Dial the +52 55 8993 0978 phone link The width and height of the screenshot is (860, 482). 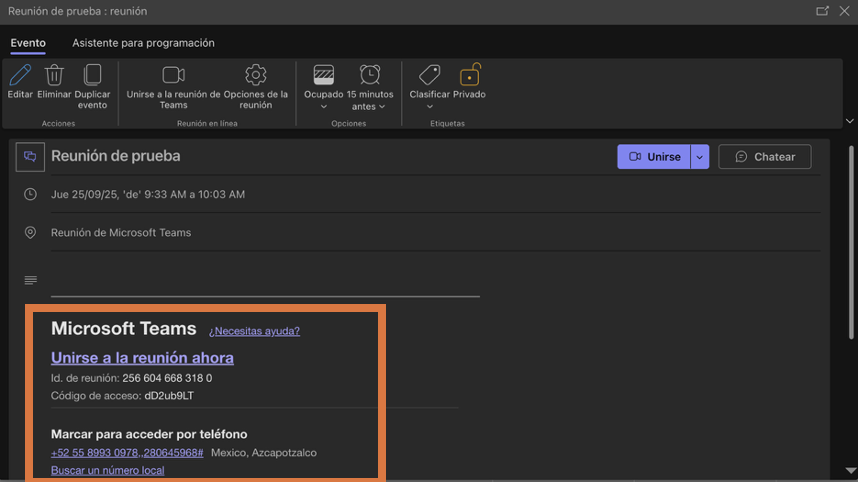pos(127,453)
